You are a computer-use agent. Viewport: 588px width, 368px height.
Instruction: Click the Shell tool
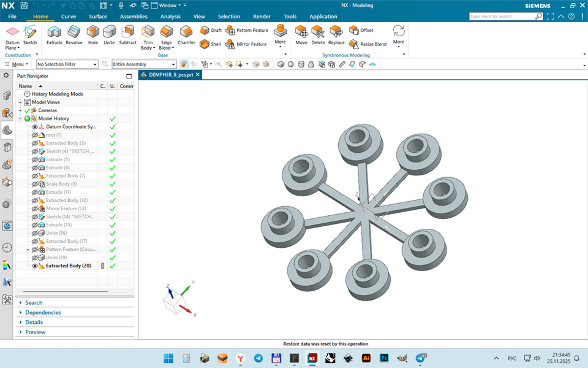pos(210,44)
